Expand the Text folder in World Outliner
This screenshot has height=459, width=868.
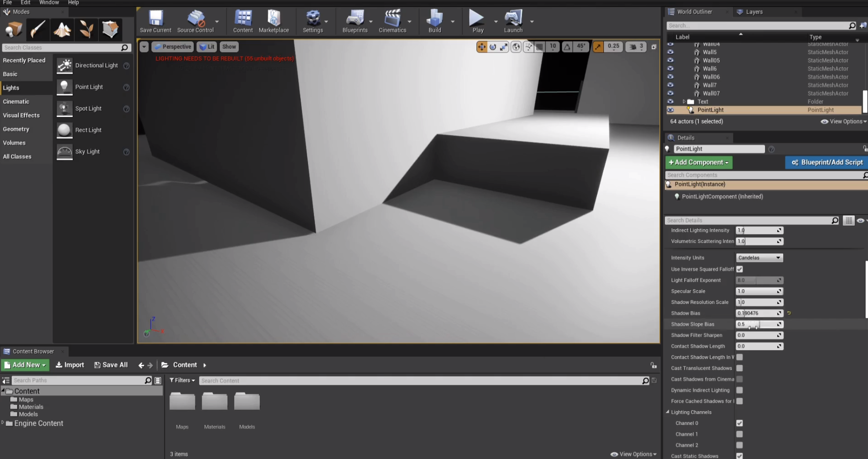pos(684,102)
